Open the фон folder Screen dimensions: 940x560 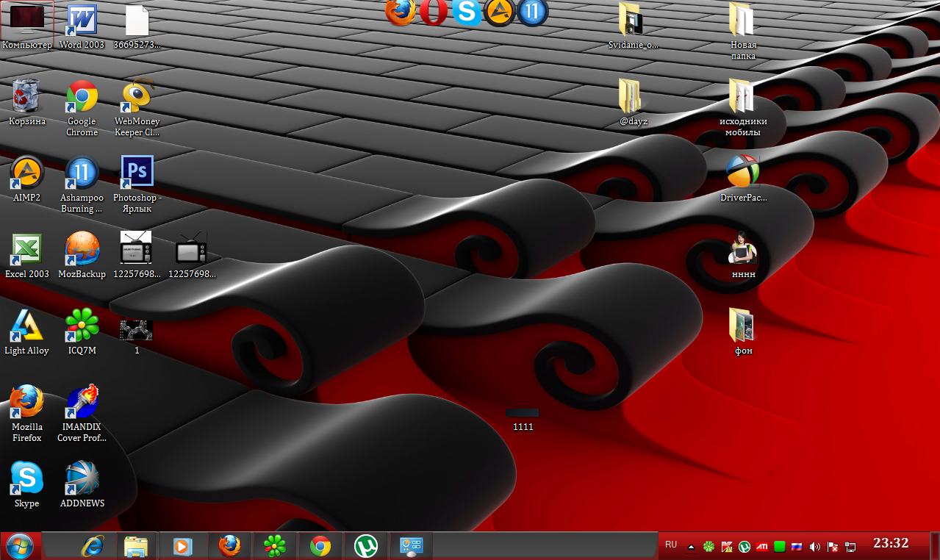pyautogui.click(x=743, y=331)
